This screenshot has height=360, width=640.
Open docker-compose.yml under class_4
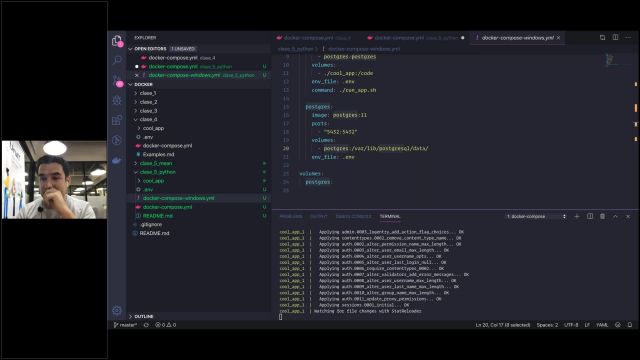(x=167, y=146)
